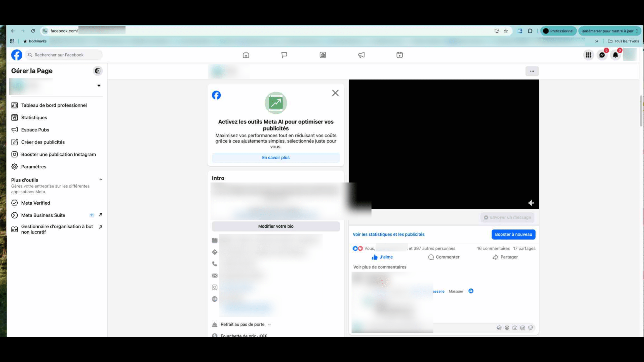
Task: Expand the Retrait au pas de porte options
Action: click(269, 325)
